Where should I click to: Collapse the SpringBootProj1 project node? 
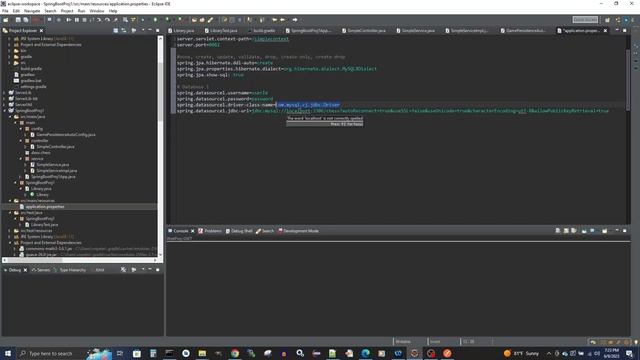5,111
